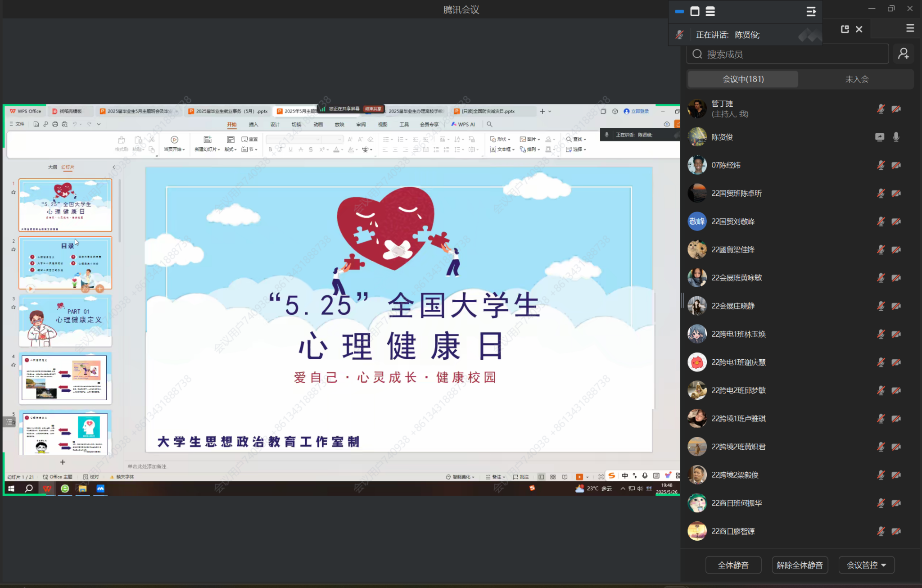Toggle camera icon for 22国贸班陈卓昕
The width and height of the screenshot is (922, 588).
click(896, 194)
